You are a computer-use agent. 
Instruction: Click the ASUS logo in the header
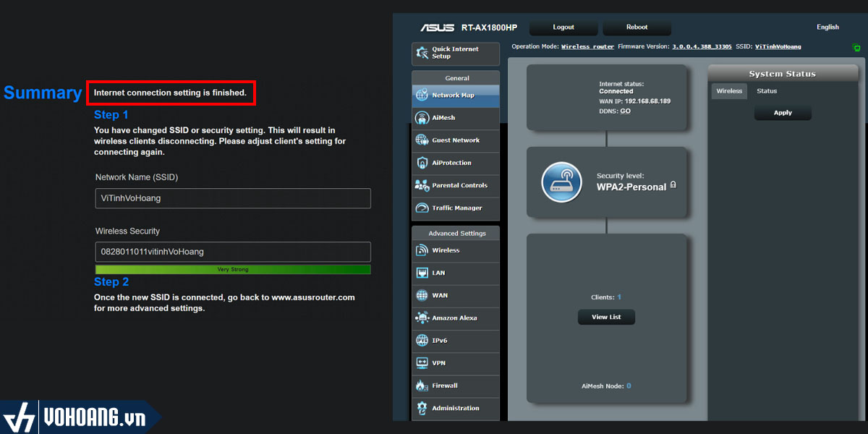(437, 27)
